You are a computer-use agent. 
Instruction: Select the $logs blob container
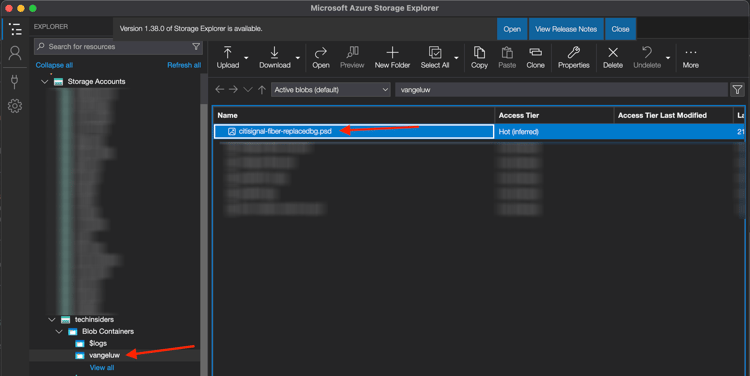click(98, 343)
